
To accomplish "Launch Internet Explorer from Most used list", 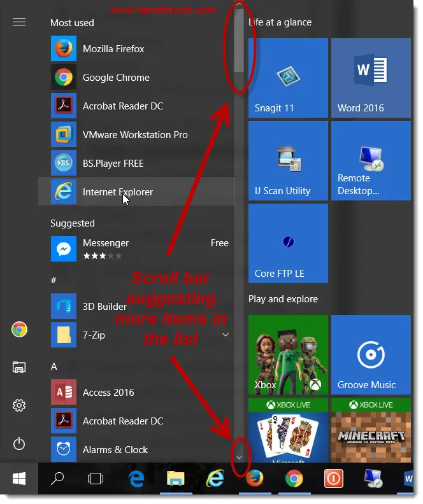I will point(137,192).
